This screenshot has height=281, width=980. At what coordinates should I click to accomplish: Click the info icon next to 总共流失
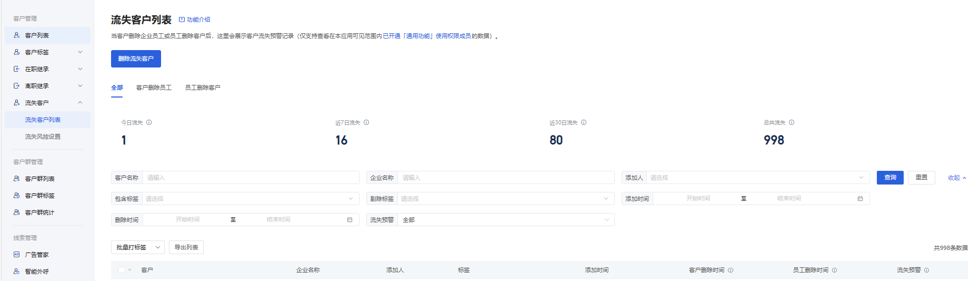coord(792,122)
